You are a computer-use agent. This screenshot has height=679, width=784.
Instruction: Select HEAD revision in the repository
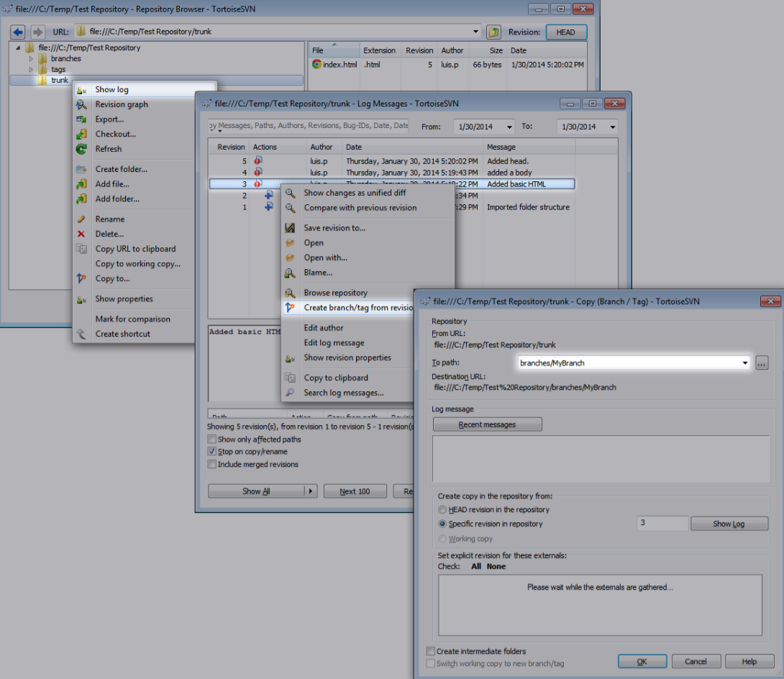click(x=442, y=509)
